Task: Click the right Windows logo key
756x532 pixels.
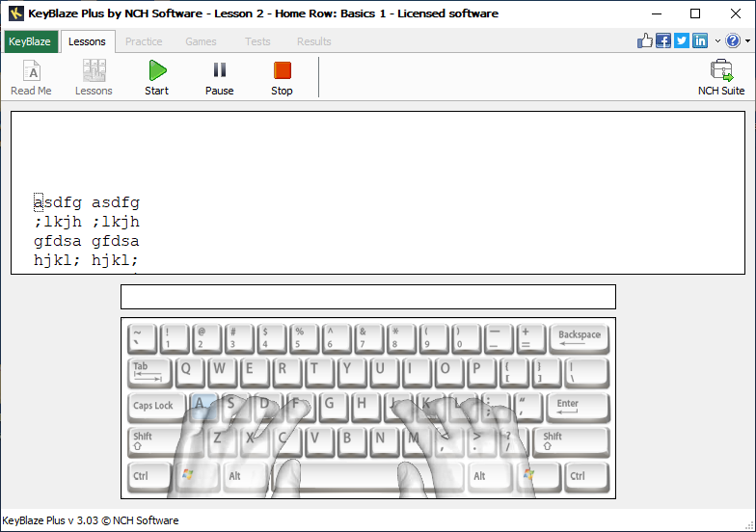Action: (x=538, y=477)
